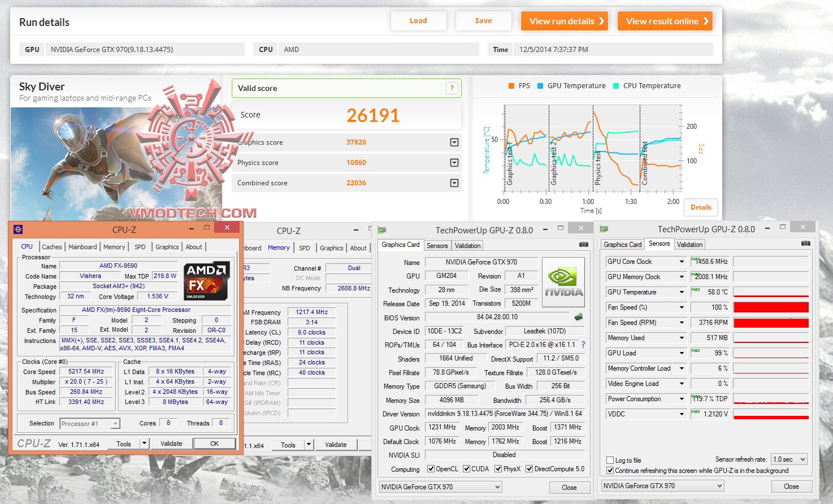The width and height of the screenshot is (833, 504).
Task: Click the title bar icon of the left GPU-Z window
Action: pos(382,230)
